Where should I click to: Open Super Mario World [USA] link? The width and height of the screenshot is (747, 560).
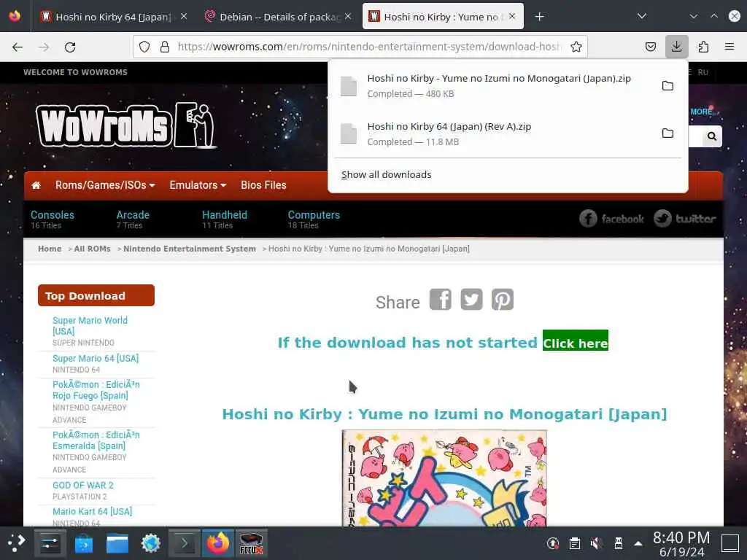tap(90, 326)
